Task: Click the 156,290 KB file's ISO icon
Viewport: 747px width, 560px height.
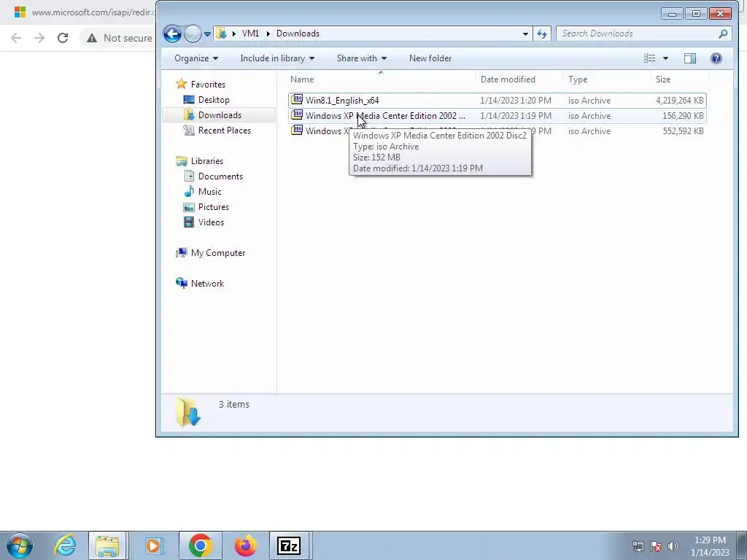Action: click(297, 114)
